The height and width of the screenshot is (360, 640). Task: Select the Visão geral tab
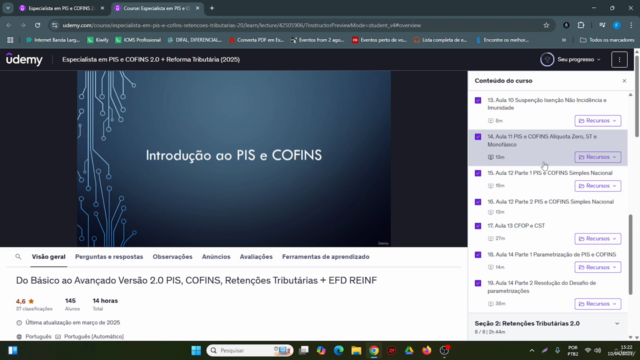coord(49,257)
